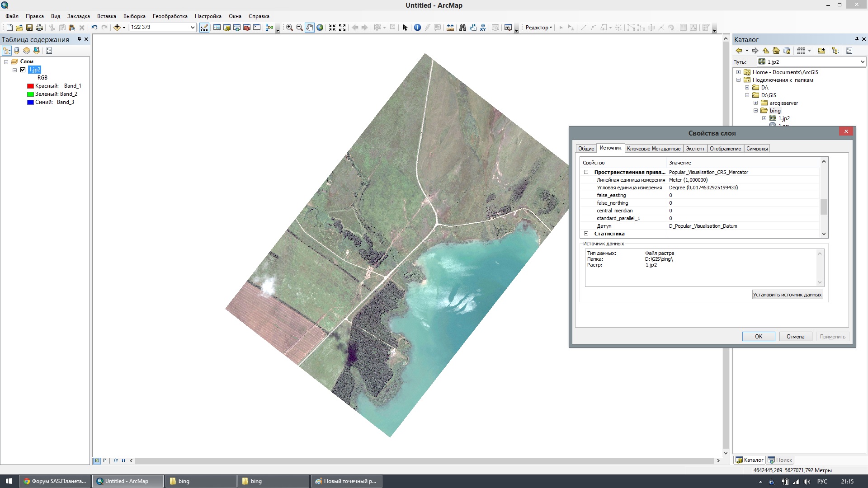The width and height of the screenshot is (868, 488).
Task: Click the red Красный band swatch
Action: [x=30, y=86]
